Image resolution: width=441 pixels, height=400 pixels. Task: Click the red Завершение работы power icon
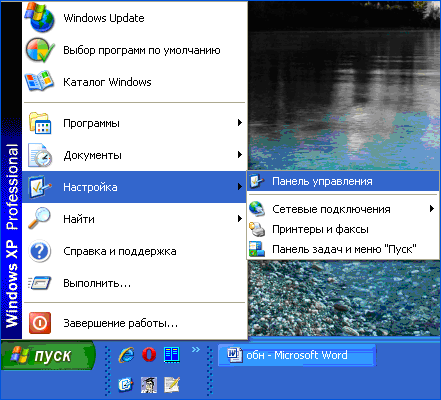[x=40, y=323]
